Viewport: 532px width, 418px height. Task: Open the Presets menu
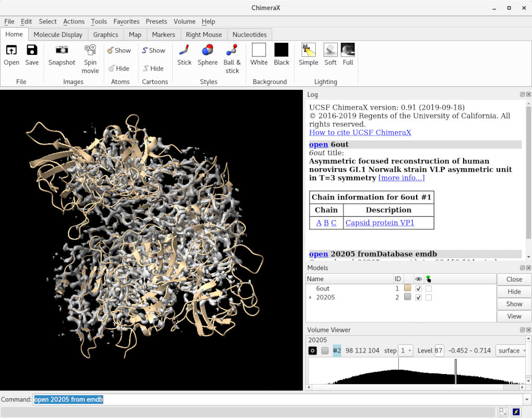(x=156, y=21)
